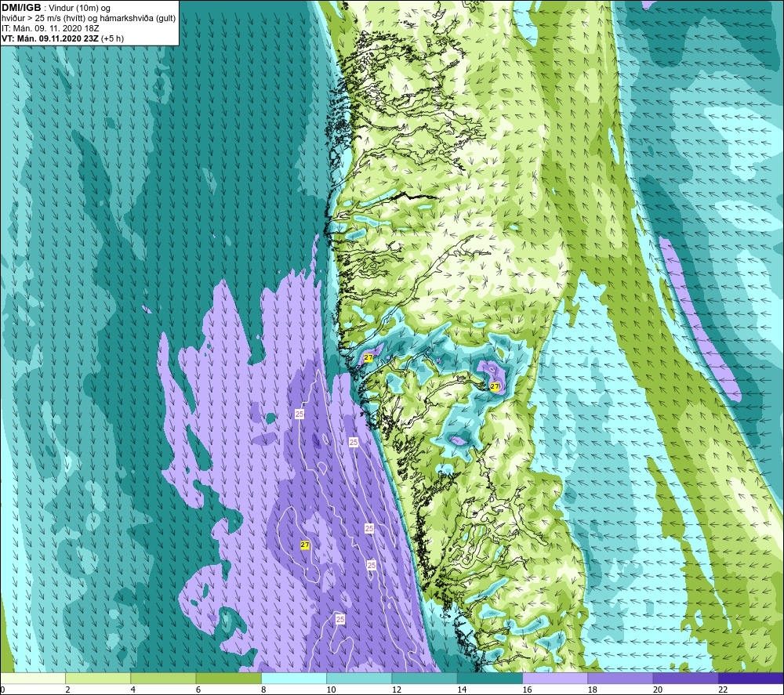The width and height of the screenshot is (784, 695).
Task: Click the 16–18 m/s light purple legend swatch
Action: (x=555, y=678)
